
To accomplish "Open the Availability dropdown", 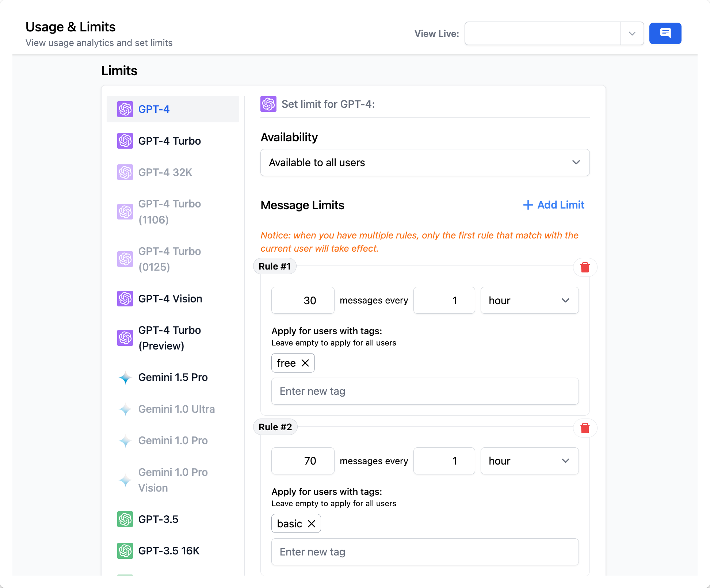I will click(425, 163).
